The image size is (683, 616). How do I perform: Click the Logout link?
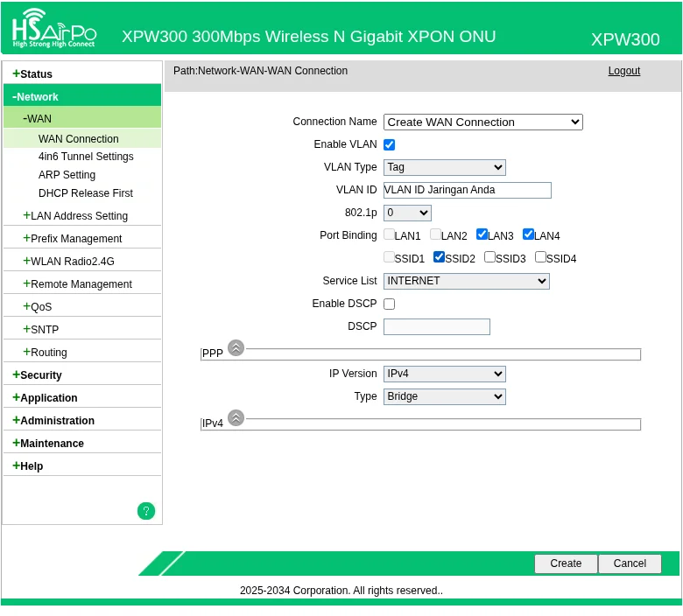tap(624, 71)
